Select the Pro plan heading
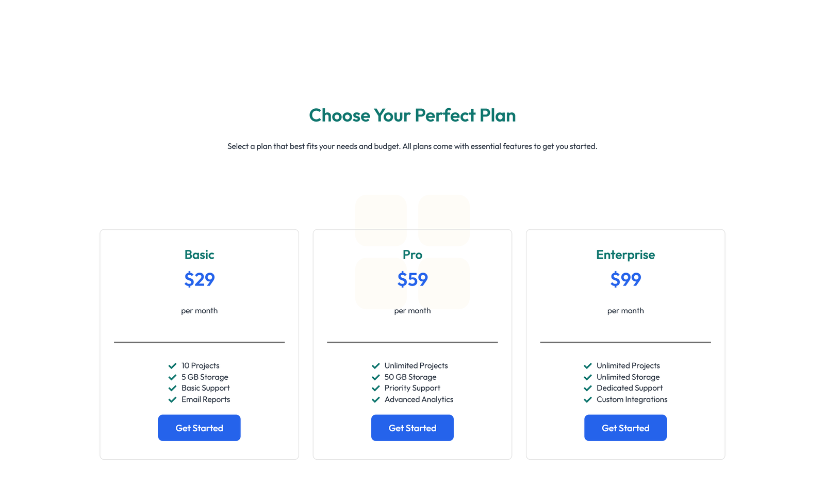Screen dimensions: 825x504 tap(412, 254)
